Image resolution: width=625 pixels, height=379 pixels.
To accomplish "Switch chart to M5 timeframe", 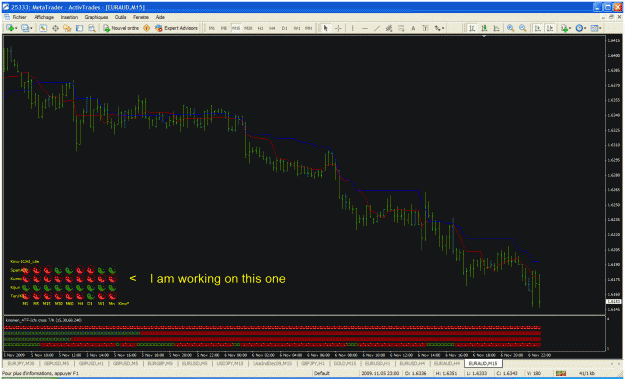I will [x=224, y=28].
